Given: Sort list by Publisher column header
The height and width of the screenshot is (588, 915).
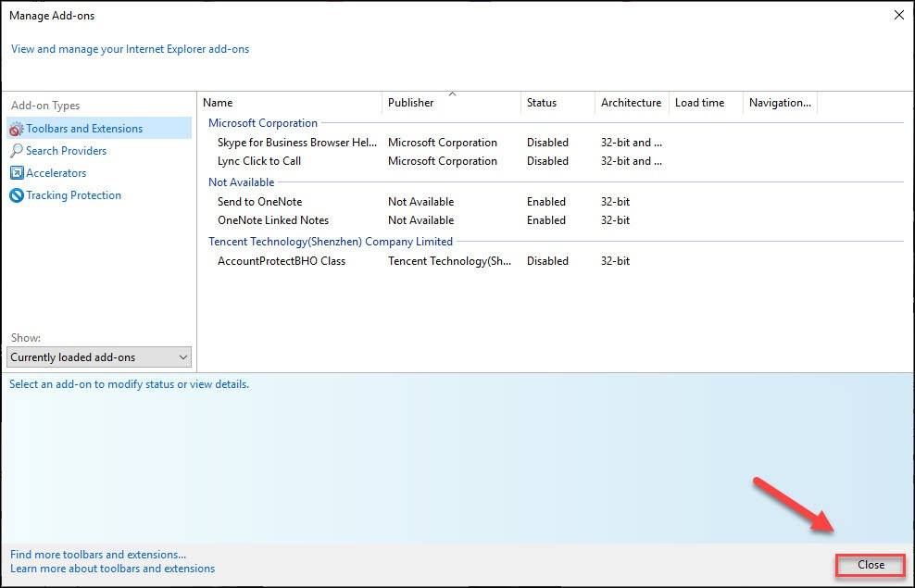Looking at the screenshot, I should pyautogui.click(x=450, y=103).
